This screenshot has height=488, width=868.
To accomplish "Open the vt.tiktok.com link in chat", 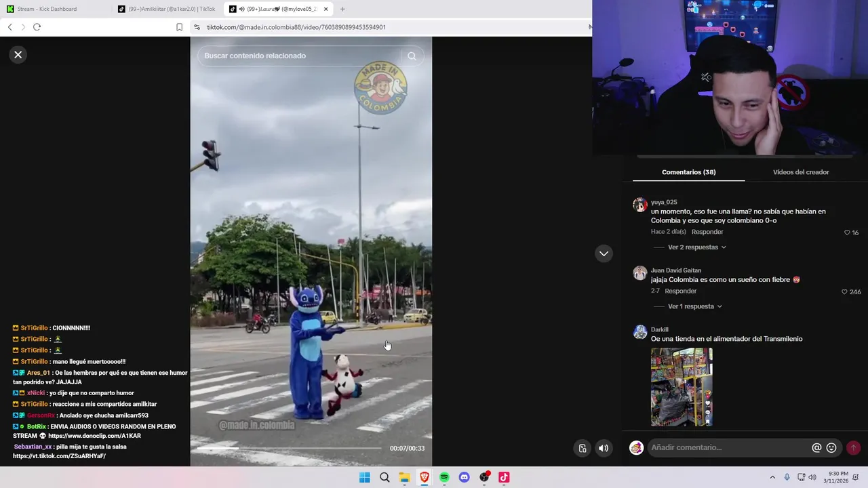I will point(59,456).
